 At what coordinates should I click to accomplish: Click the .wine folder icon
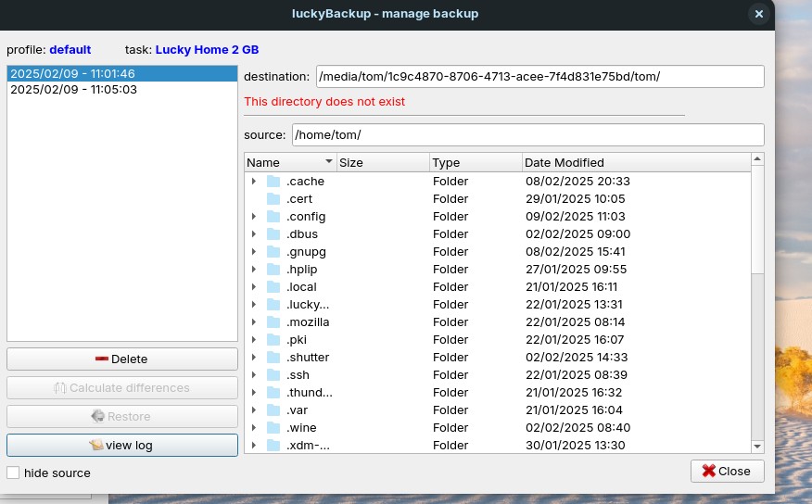(273, 427)
